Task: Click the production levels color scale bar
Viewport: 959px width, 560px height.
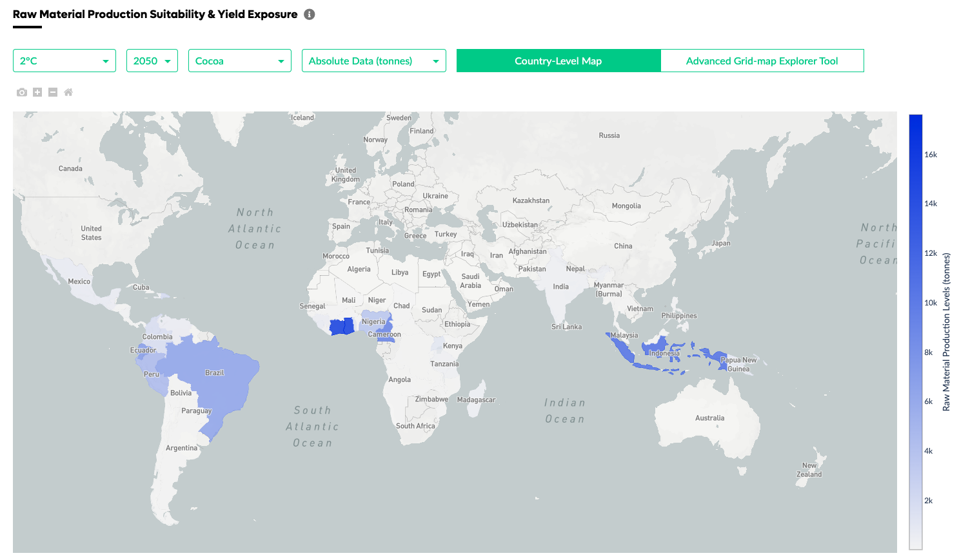Action: [915, 332]
